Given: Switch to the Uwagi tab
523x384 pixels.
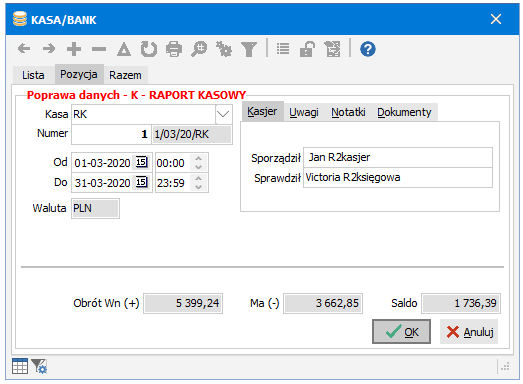Looking at the screenshot, I should 304,112.
